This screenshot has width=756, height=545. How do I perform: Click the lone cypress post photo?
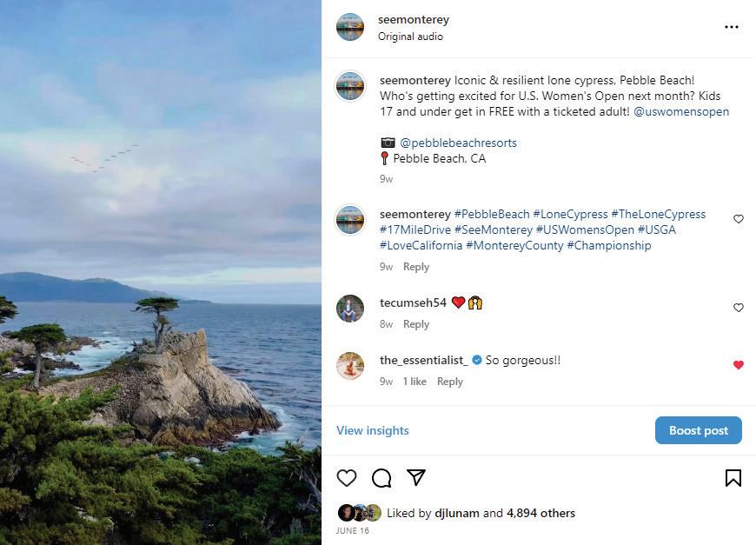161,272
